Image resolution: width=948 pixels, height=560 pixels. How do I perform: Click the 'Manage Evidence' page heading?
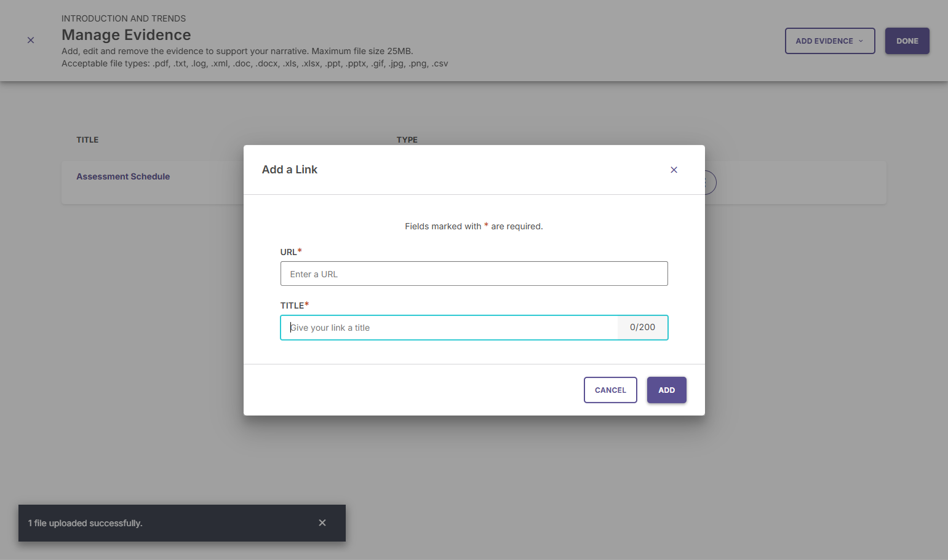(126, 35)
